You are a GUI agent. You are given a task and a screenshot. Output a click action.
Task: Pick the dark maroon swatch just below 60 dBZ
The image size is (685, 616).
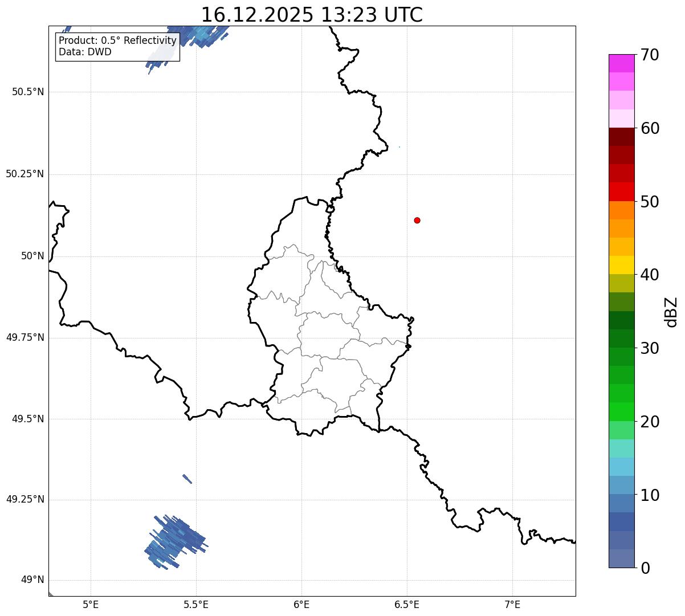click(621, 137)
